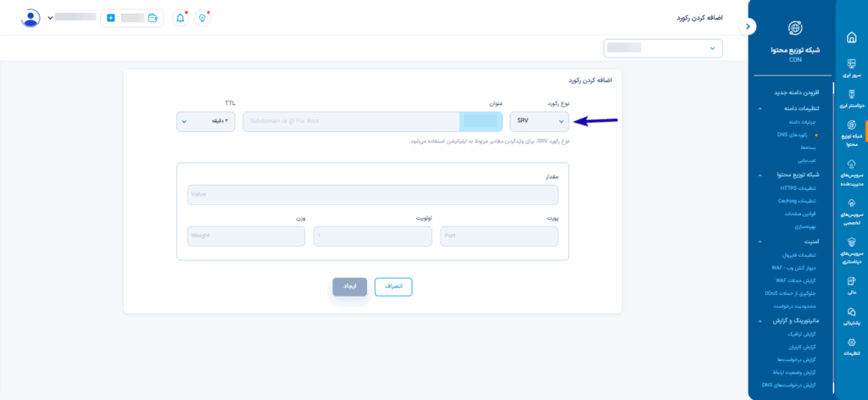Screen dimensions: 868x400
Task: Select the CDN globe icon in the rail
Action: pyautogui.click(x=851, y=125)
